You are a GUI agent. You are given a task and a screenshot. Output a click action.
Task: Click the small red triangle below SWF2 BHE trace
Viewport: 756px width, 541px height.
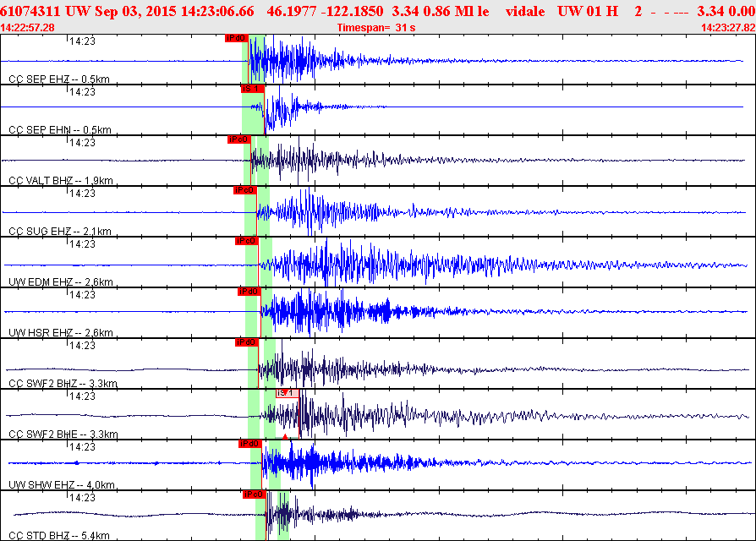pyautogui.click(x=286, y=436)
